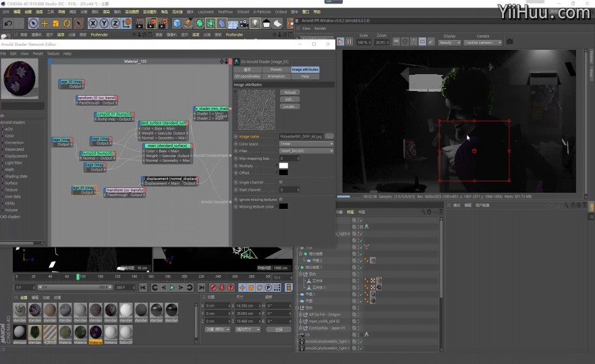This screenshot has width=595, height=364.
Task: Select the Live Selection tool
Action: 34,24
